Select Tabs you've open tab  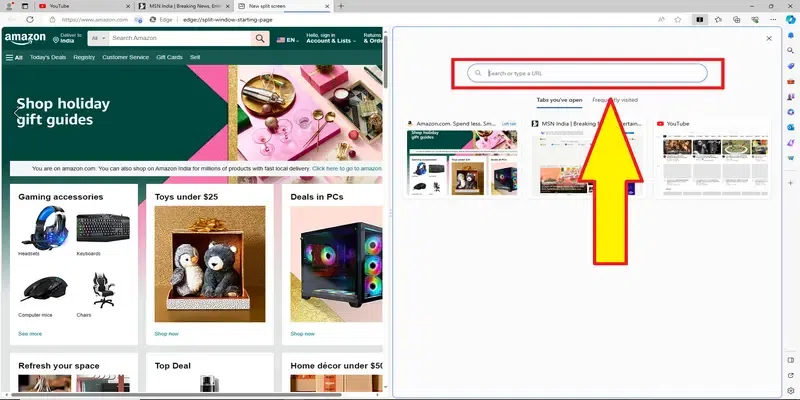[x=559, y=100]
